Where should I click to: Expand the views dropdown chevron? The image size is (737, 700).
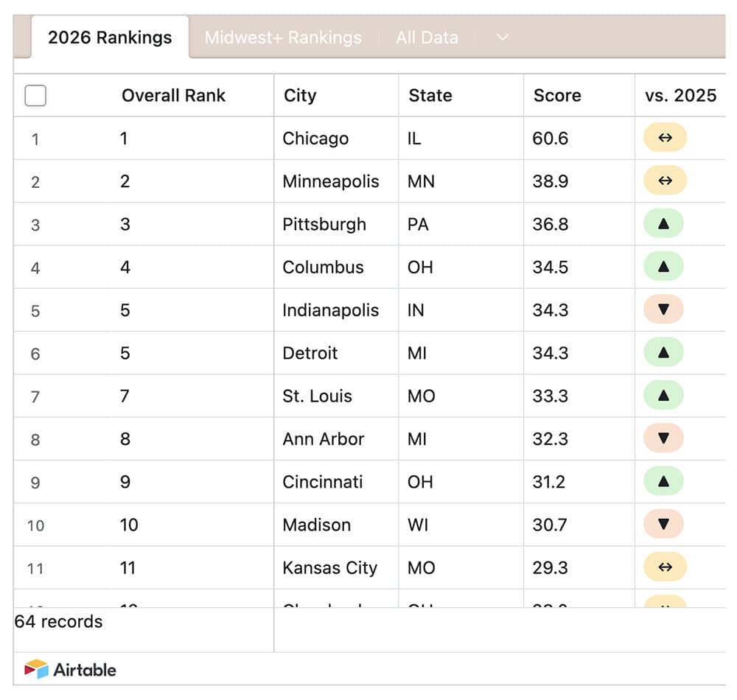[503, 37]
